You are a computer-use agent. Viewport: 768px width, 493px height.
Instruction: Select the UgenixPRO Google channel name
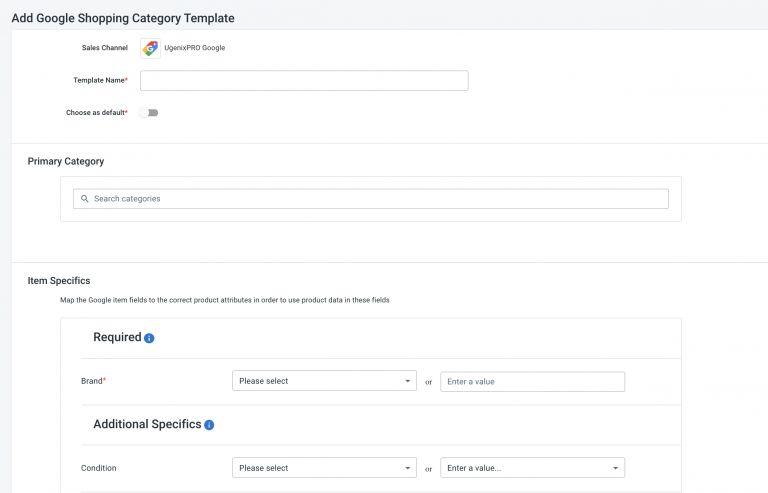coord(194,48)
